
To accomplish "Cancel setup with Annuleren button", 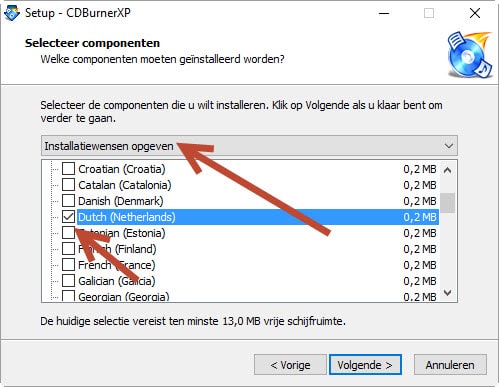I will (450, 365).
